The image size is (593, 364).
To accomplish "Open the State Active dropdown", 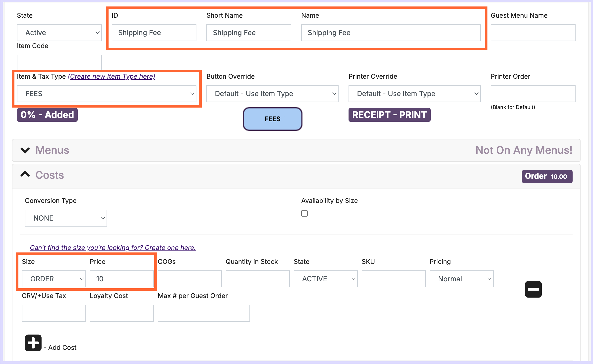I will (59, 33).
